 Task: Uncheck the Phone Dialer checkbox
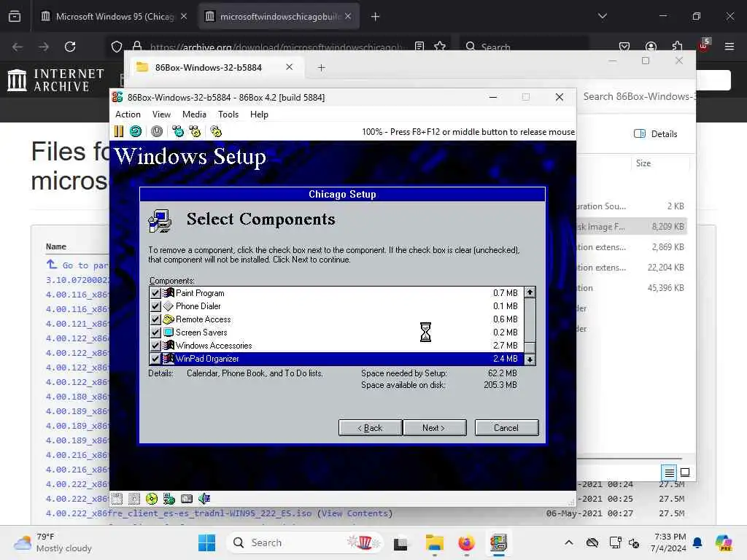(155, 306)
